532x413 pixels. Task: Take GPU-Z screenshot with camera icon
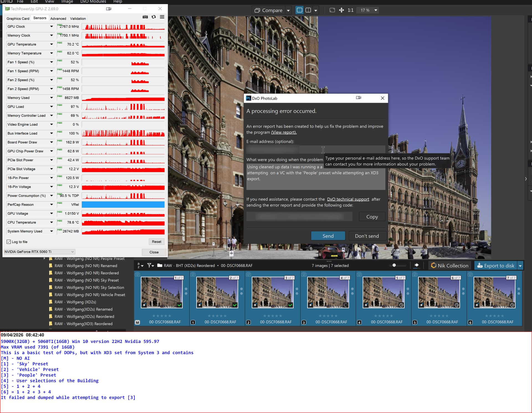[x=145, y=17]
